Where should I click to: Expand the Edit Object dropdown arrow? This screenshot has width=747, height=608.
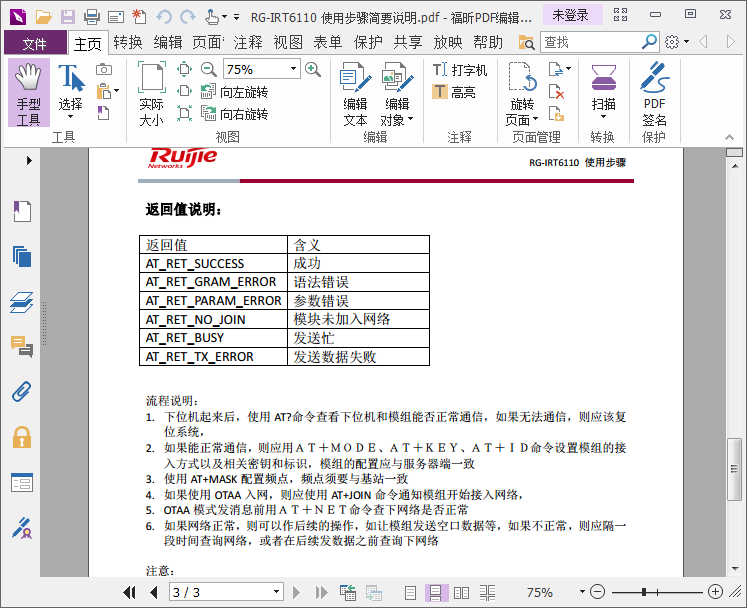411,119
